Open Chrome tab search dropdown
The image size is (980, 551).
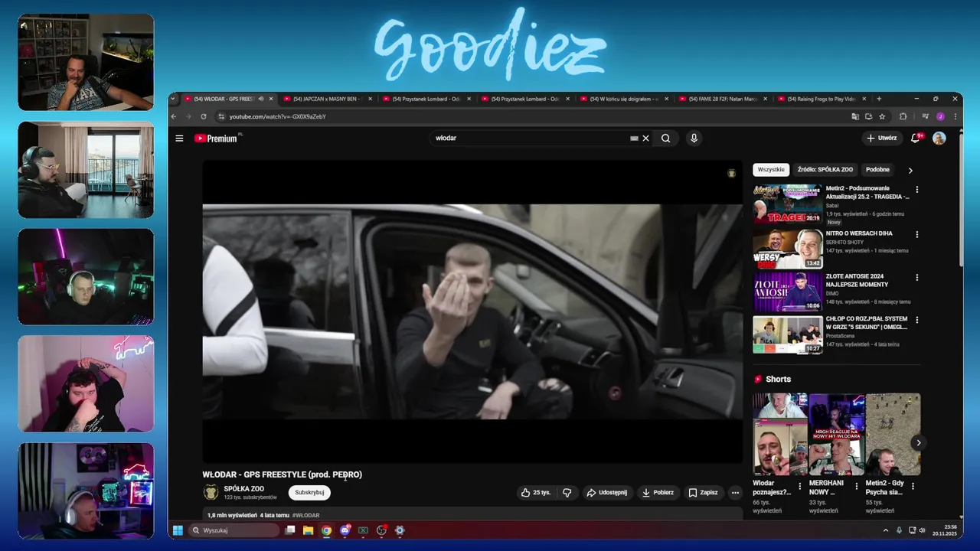(173, 99)
